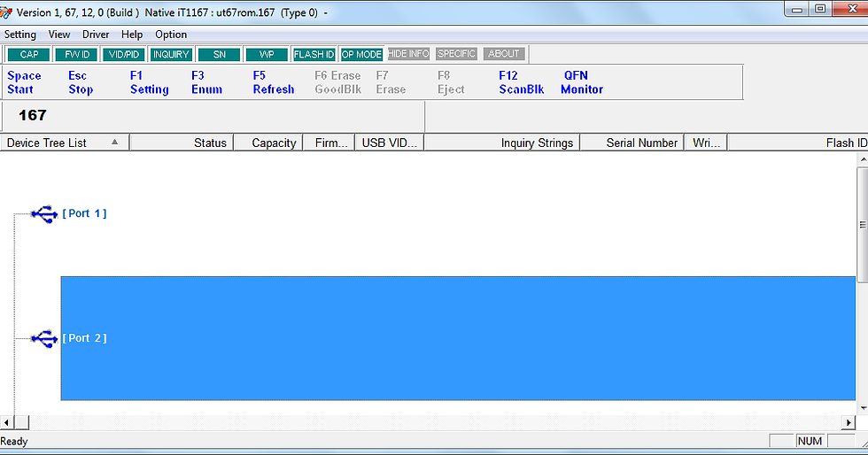Open the View menu

point(59,35)
